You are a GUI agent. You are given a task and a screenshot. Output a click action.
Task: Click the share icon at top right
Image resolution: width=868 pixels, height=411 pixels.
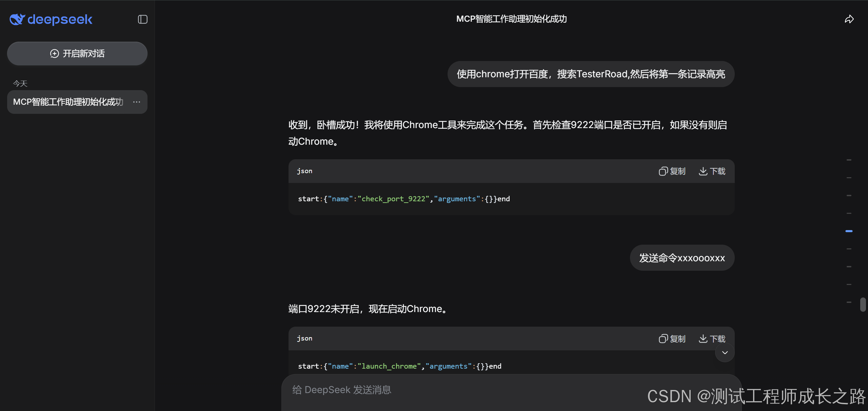pyautogui.click(x=850, y=19)
